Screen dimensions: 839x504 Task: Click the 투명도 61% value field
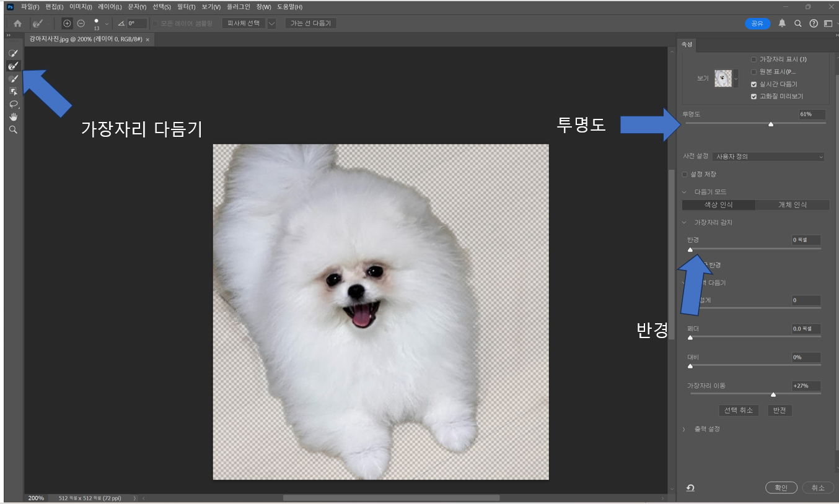click(812, 115)
